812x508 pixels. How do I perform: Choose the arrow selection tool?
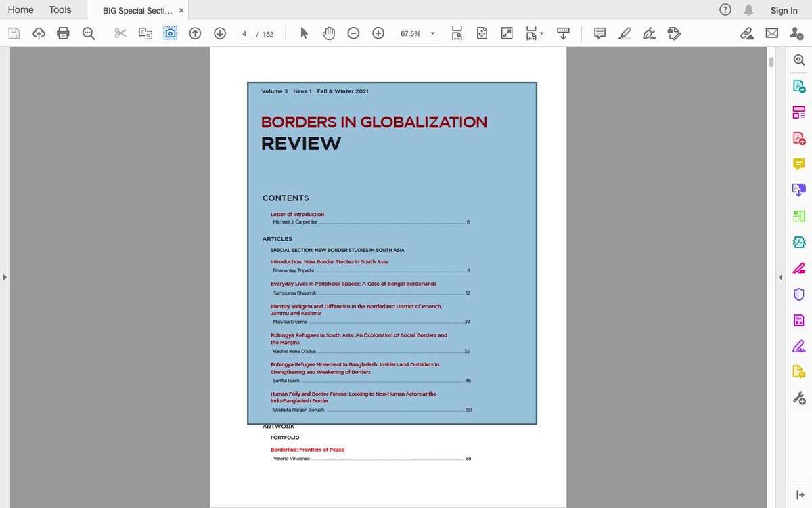304,33
